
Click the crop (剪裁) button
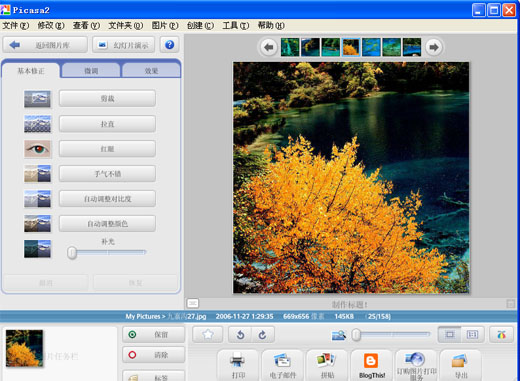pyautogui.click(x=107, y=98)
